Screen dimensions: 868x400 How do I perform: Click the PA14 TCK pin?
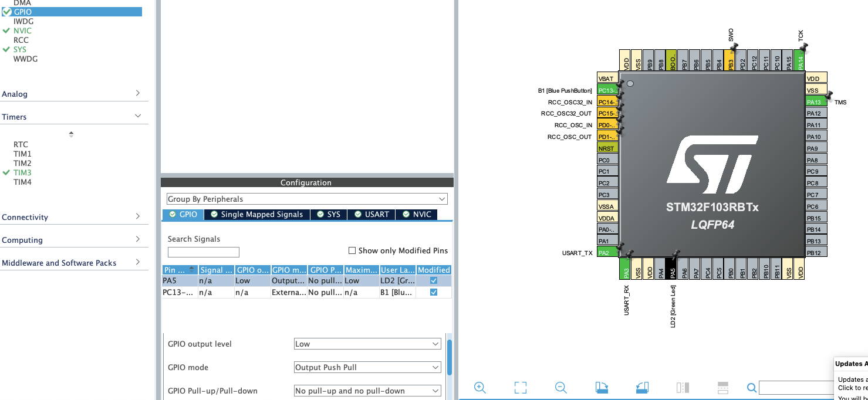800,60
